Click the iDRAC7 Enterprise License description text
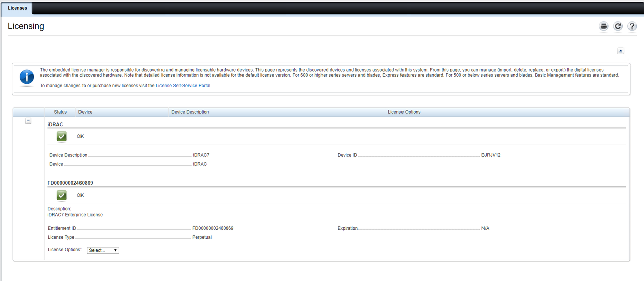 [75, 215]
